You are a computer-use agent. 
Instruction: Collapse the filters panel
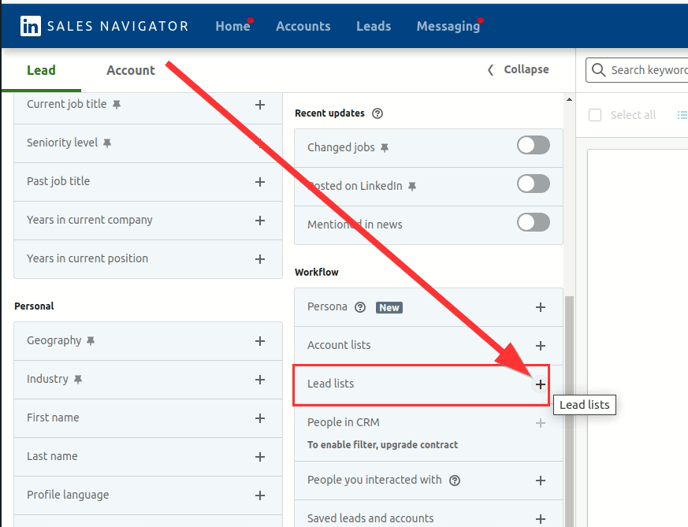pos(518,70)
